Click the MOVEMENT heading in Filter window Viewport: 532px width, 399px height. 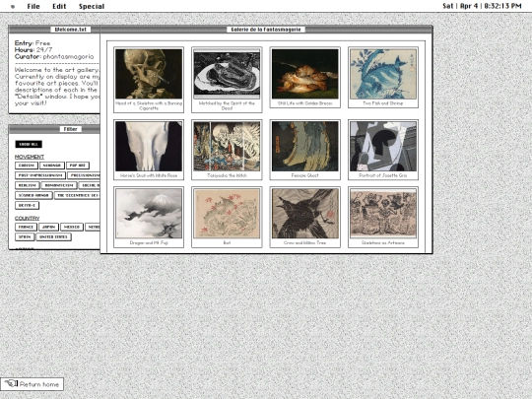pos(30,157)
